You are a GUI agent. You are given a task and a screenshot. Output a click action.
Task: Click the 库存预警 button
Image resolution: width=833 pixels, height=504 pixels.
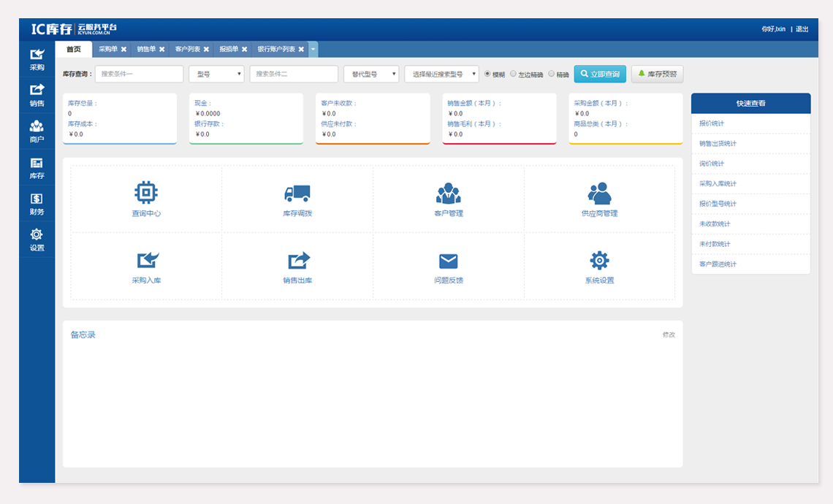657,75
